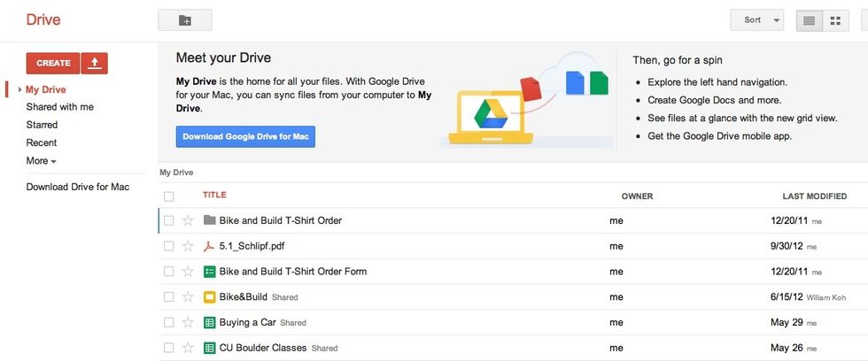Viewport: 868px width, 361px height.
Task: Sort by the TITLE column header
Action: (214, 196)
